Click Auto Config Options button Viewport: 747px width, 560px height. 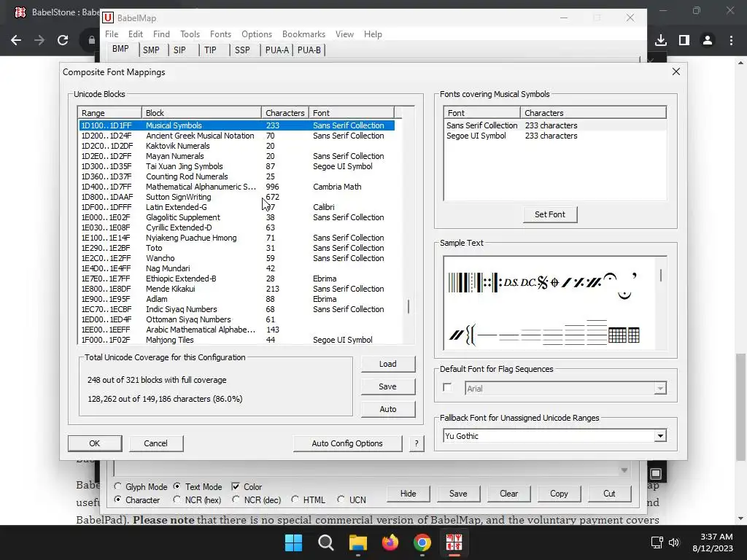click(347, 443)
